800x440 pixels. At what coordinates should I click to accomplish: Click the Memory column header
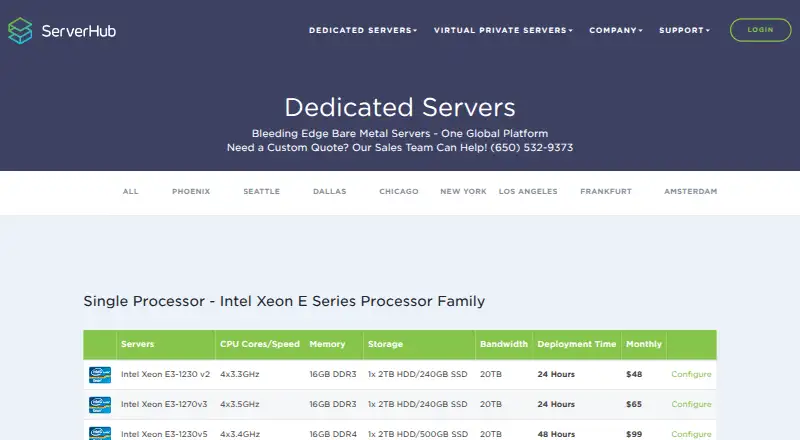[327, 344]
